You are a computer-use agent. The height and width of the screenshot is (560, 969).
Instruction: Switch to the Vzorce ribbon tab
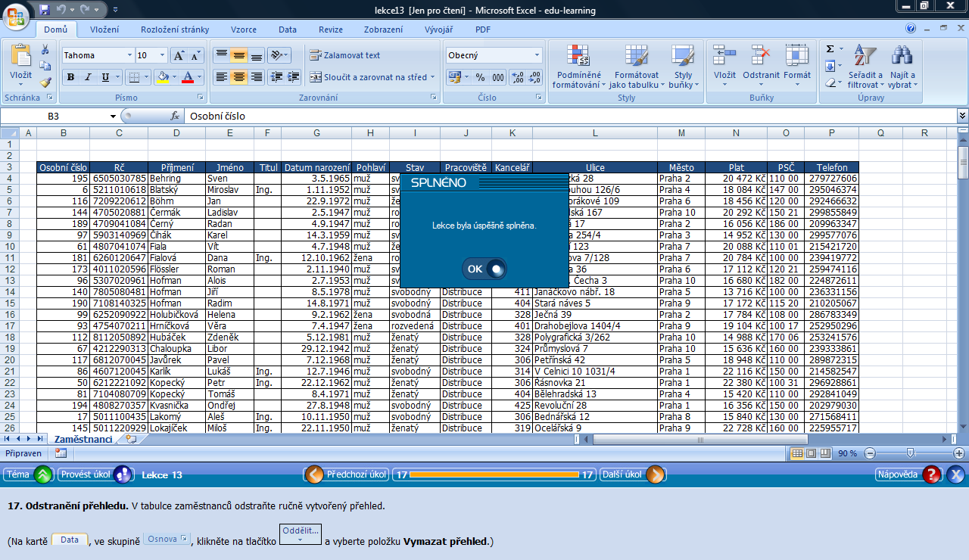pos(243,30)
